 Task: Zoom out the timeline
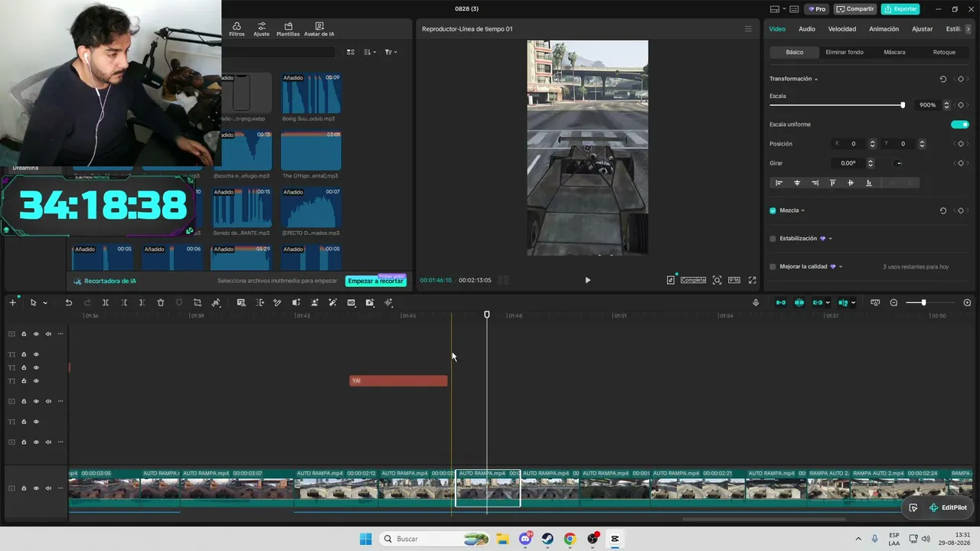pos(893,302)
